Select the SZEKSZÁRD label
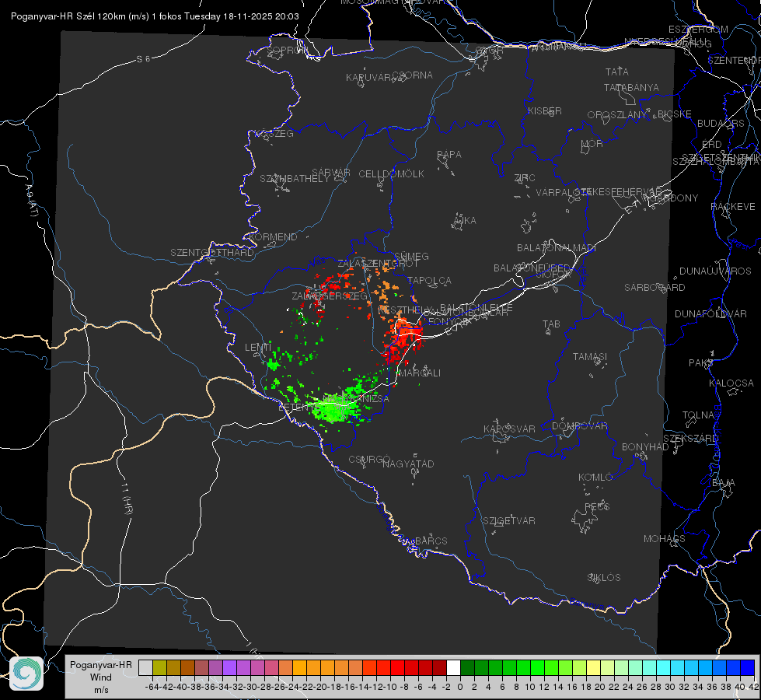 pyautogui.click(x=690, y=439)
